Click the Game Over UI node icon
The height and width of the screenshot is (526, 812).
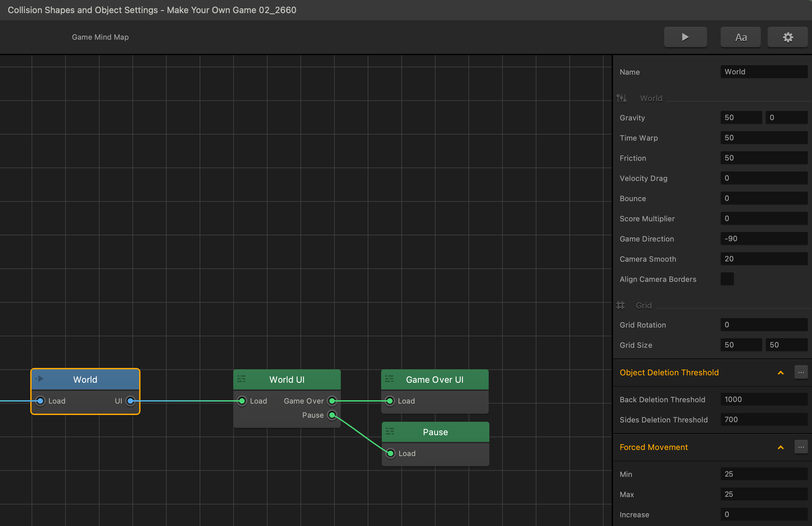(x=389, y=379)
